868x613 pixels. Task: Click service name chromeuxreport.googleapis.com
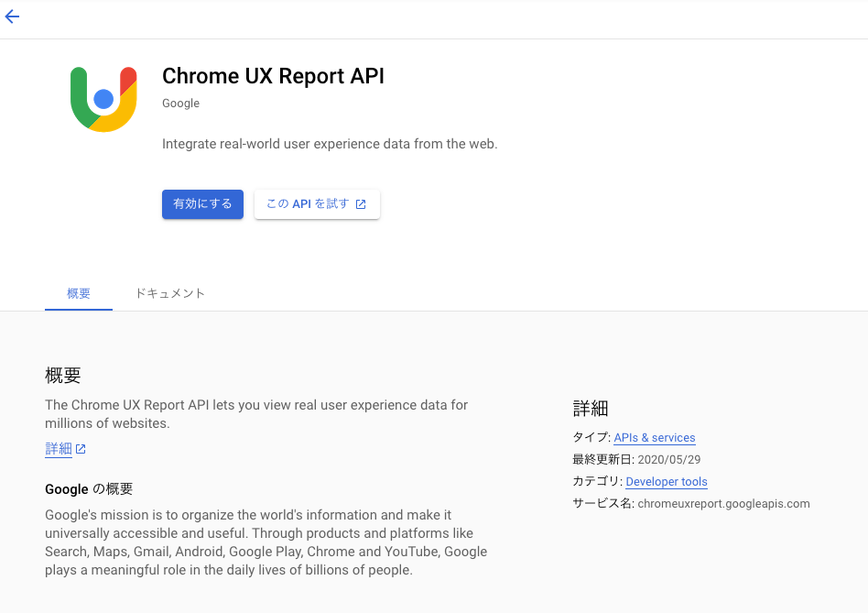click(x=723, y=504)
